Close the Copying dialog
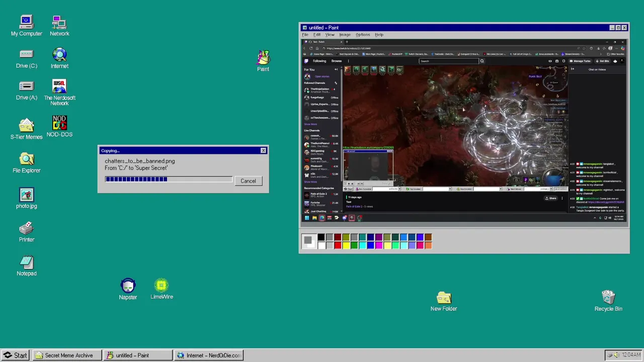 tap(263, 150)
